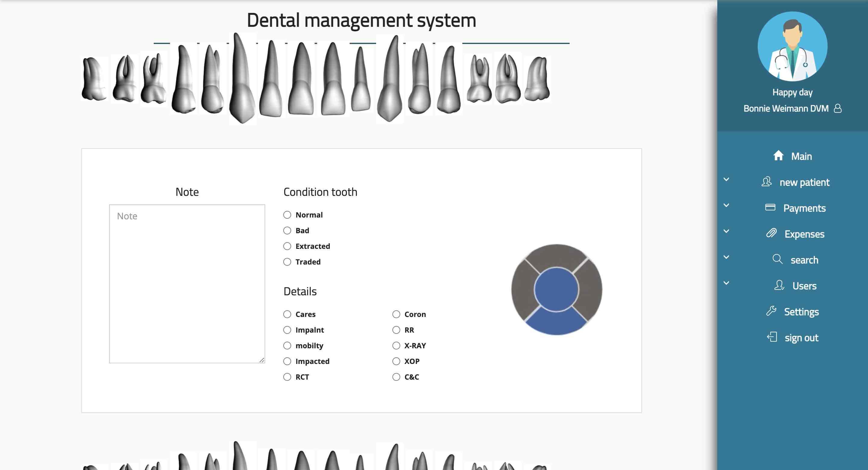The height and width of the screenshot is (470, 868).
Task: Click the Bonnie Weimann DVM name
Action: [x=786, y=108]
